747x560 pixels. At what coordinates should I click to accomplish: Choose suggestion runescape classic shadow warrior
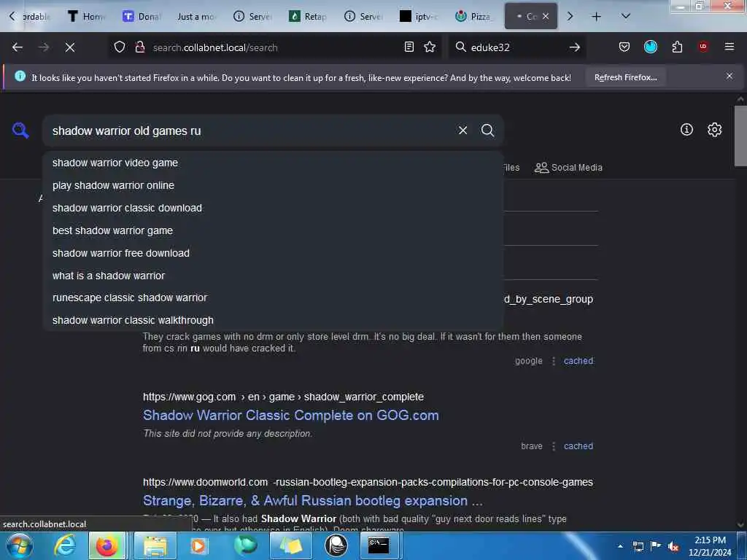click(x=273, y=297)
